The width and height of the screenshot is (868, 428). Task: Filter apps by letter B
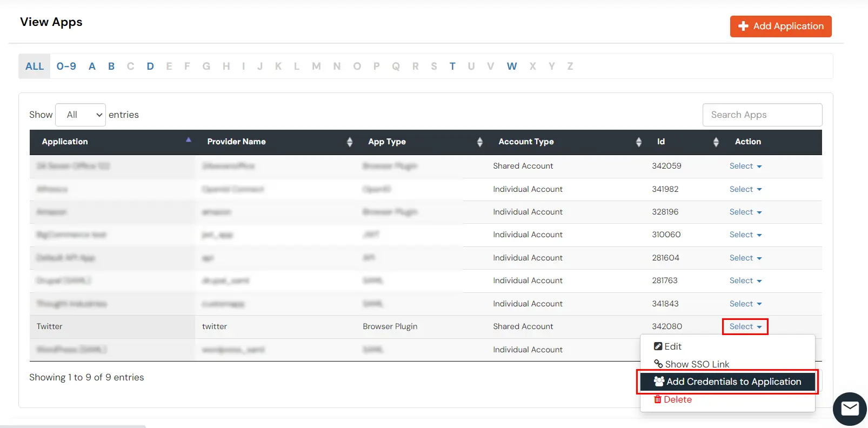[x=111, y=66]
